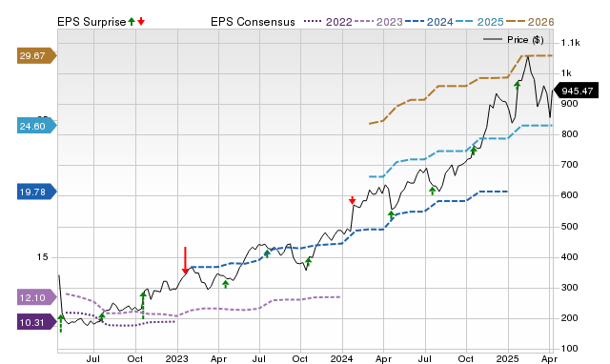
Task: Toggle the 2023 EPS consensus legend entry
Action: (378, 22)
